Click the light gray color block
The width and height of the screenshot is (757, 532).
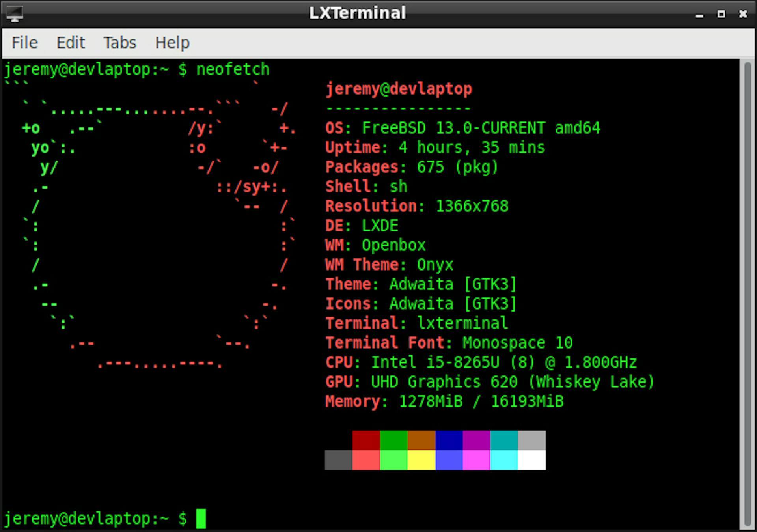click(532, 440)
